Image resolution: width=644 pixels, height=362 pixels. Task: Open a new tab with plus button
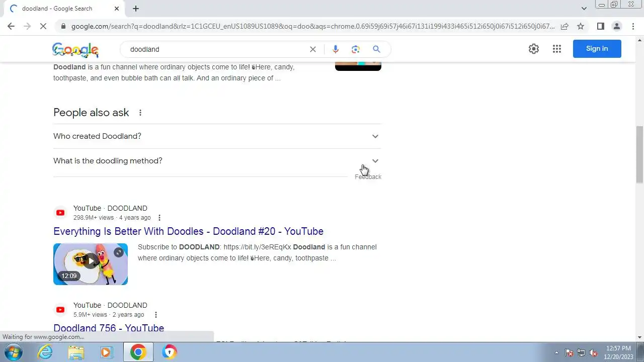[x=136, y=9]
